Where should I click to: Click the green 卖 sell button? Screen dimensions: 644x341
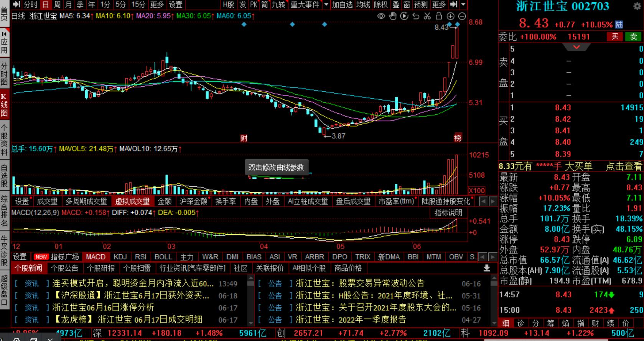(633, 37)
